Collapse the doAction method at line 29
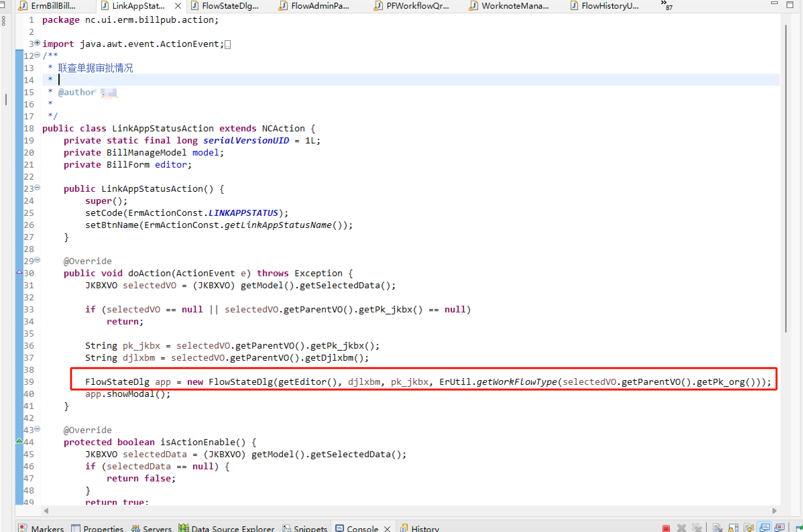The width and height of the screenshot is (803, 532). pyautogui.click(x=37, y=260)
